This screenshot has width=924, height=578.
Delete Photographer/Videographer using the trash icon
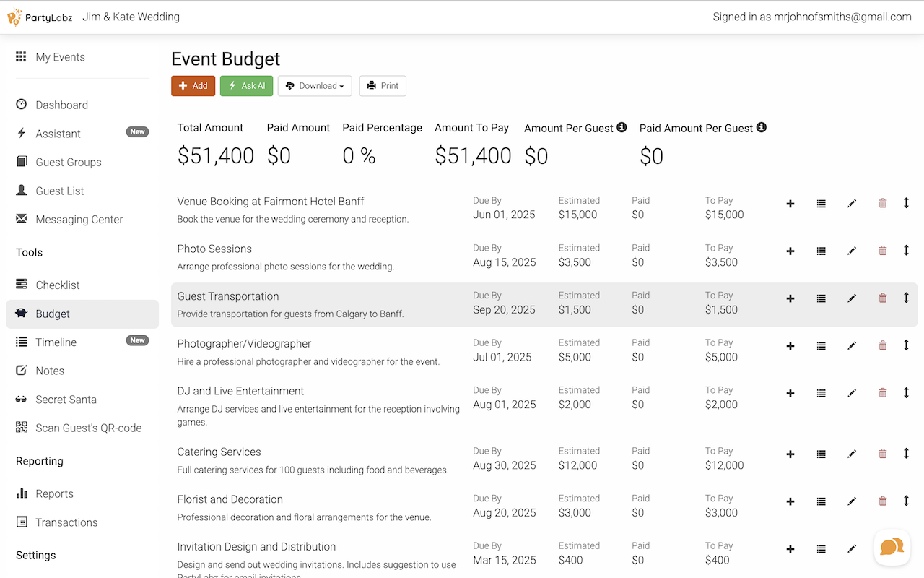point(882,346)
